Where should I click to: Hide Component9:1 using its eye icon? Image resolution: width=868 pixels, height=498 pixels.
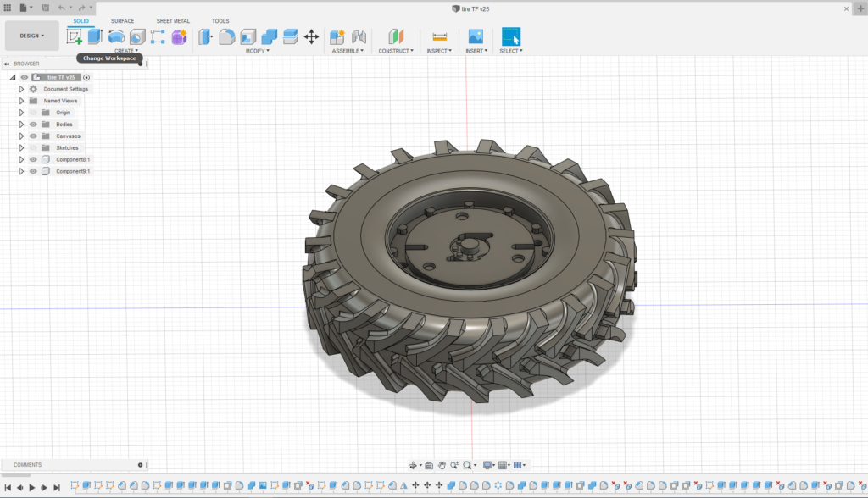[33, 172]
